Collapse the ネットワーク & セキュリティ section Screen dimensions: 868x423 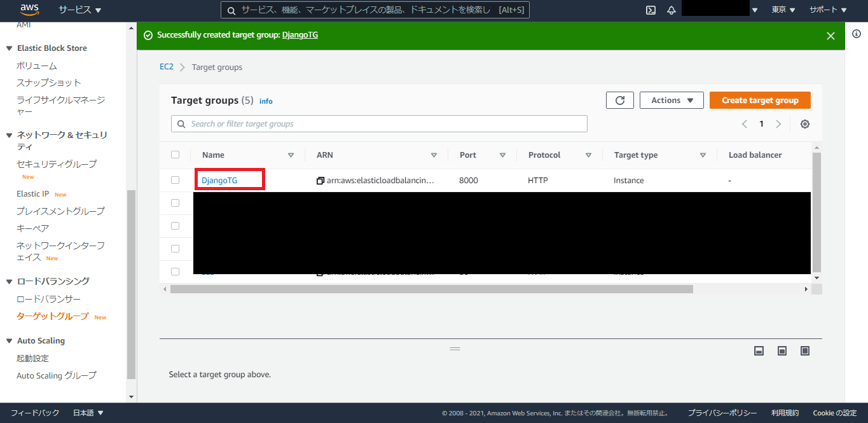(x=9, y=135)
